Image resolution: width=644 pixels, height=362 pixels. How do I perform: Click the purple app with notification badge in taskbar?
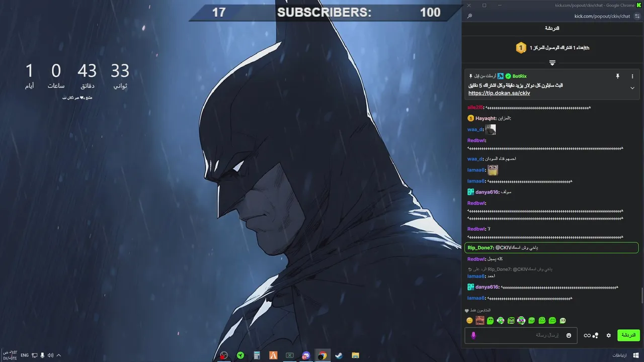[x=306, y=355]
